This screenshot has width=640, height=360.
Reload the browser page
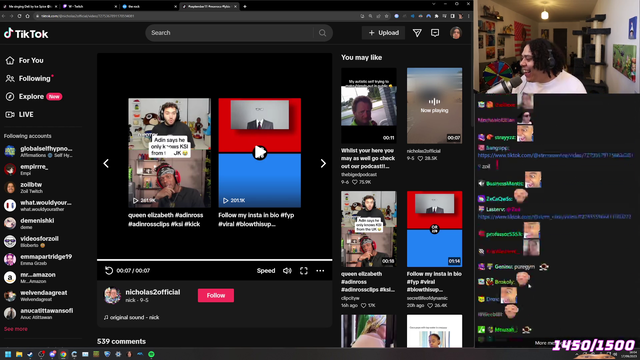tap(19, 16)
